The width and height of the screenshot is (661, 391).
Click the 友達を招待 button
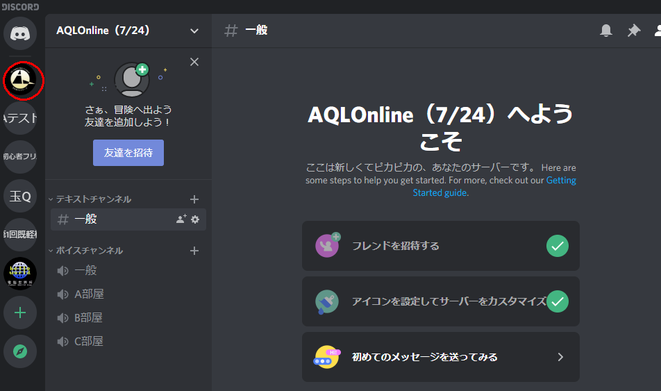click(128, 153)
